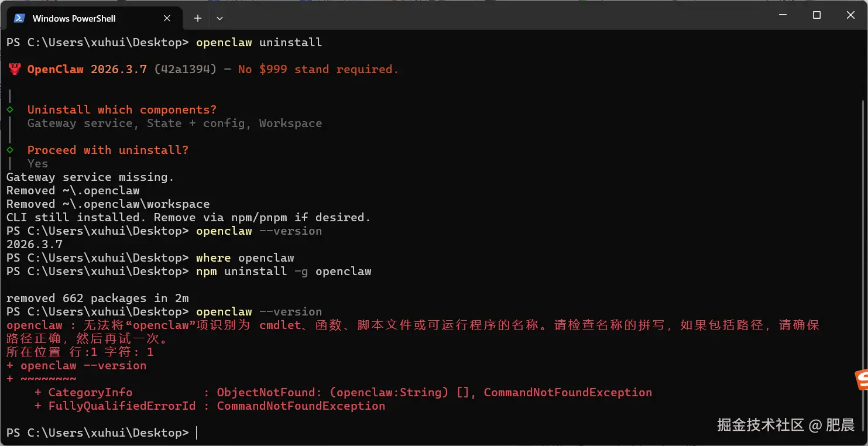This screenshot has width=868, height=446.
Task: Open a new tab with the plus button
Action: click(x=198, y=18)
